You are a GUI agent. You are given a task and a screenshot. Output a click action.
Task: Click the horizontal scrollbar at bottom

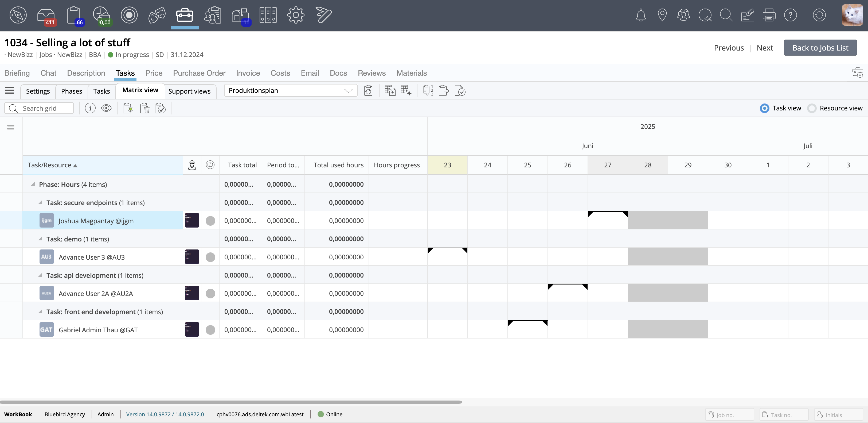[x=231, y=402]
